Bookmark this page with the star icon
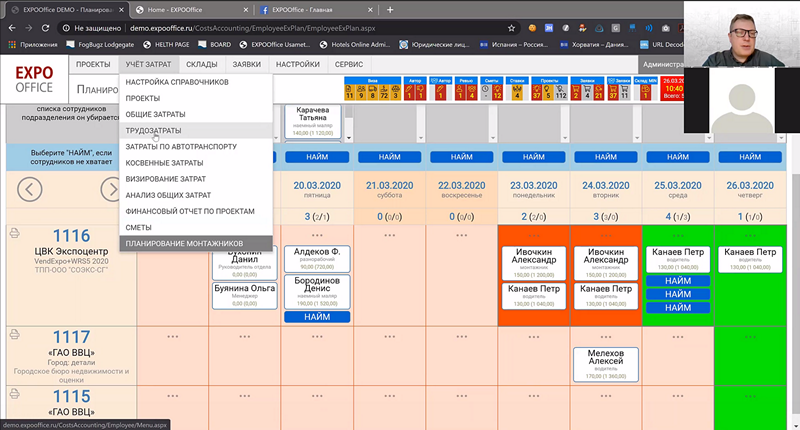 coord(511,28)
